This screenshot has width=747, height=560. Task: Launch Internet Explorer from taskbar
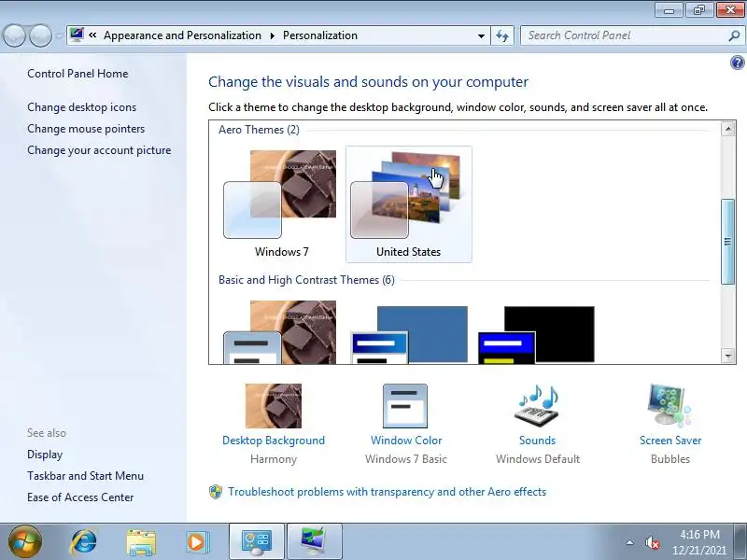[x=83, y=542]
